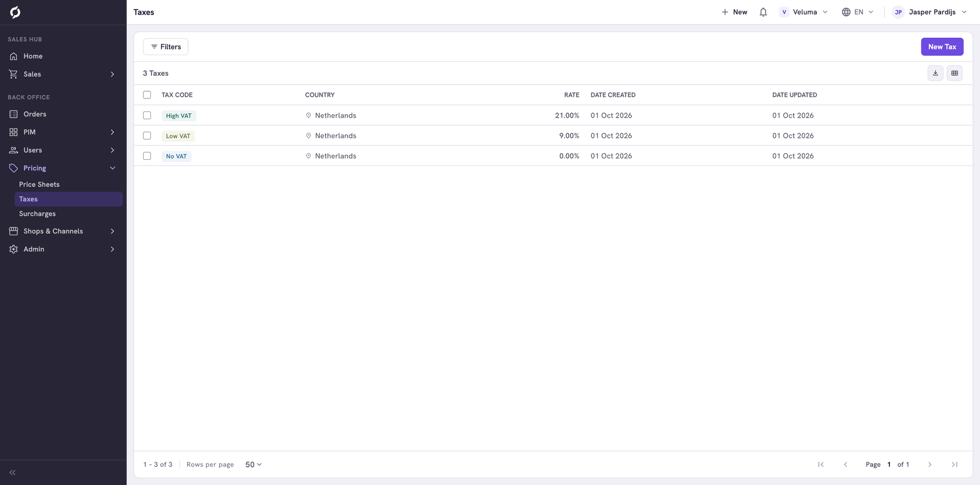Click the New Tax button
The image size is (980, 485).
pos(942,47)
